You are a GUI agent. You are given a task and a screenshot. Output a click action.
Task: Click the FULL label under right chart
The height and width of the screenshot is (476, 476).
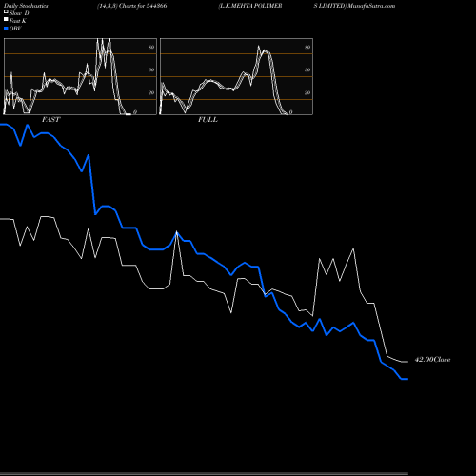point(208,119)
